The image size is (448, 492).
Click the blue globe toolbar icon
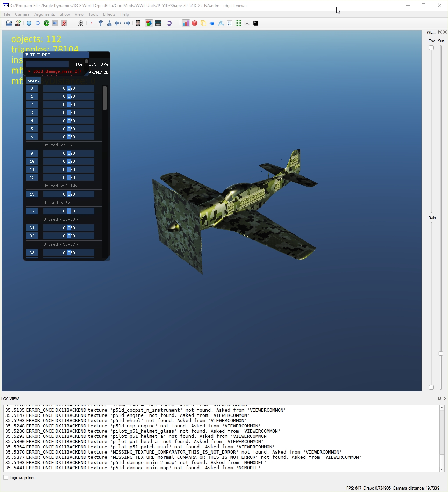coord(29,23)
